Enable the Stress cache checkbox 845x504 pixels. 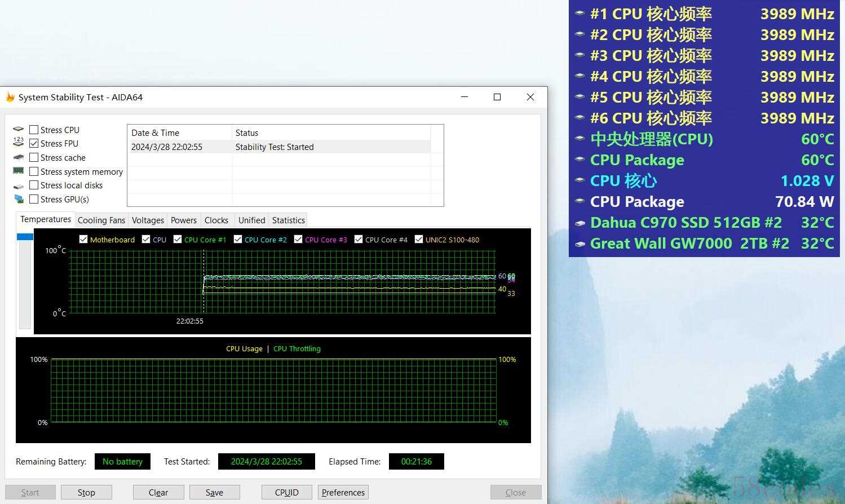click(x=34, y=157)
